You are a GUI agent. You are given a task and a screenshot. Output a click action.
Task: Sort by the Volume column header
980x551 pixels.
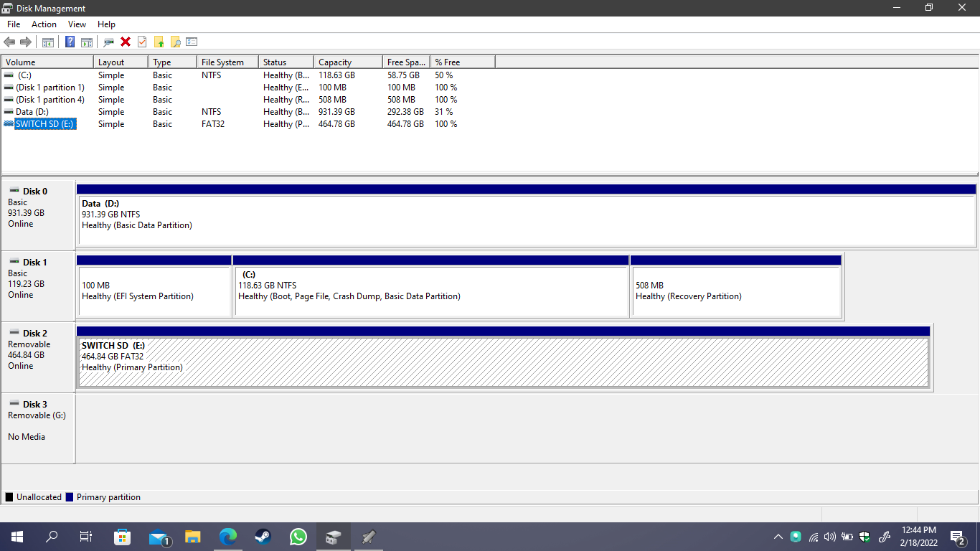(x=47, y=62)
